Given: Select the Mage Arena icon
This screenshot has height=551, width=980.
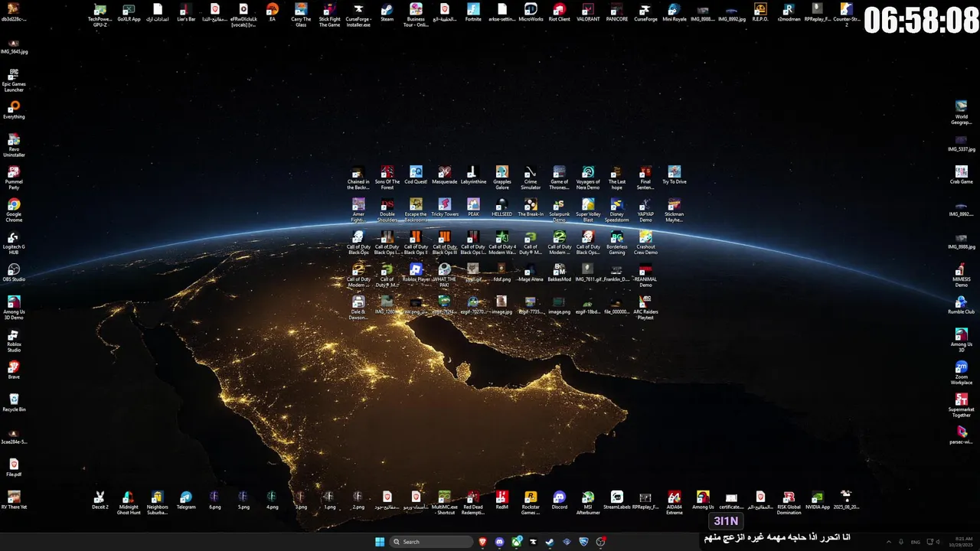Looking at the screenshot, I should pyautogui.click(x=531, y=272).
